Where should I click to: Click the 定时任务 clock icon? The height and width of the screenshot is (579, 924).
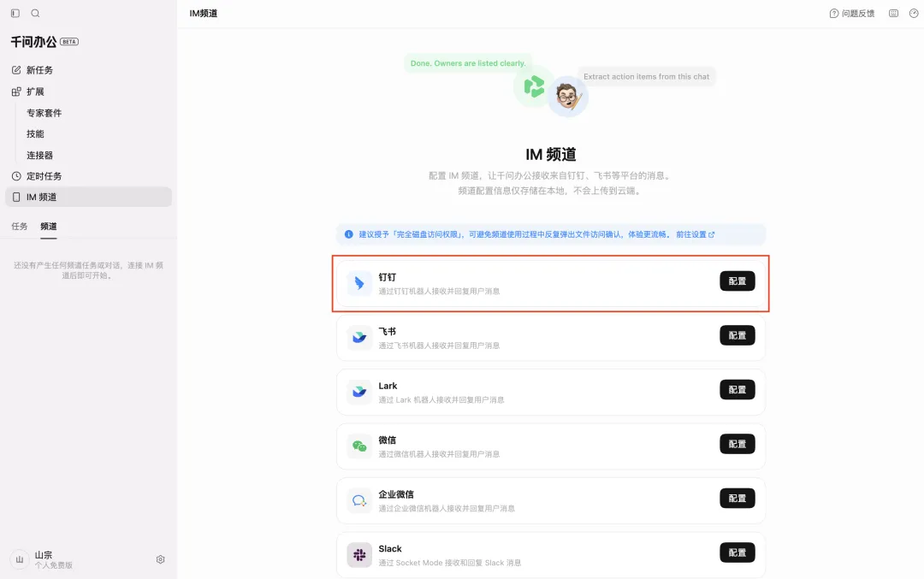16,176
